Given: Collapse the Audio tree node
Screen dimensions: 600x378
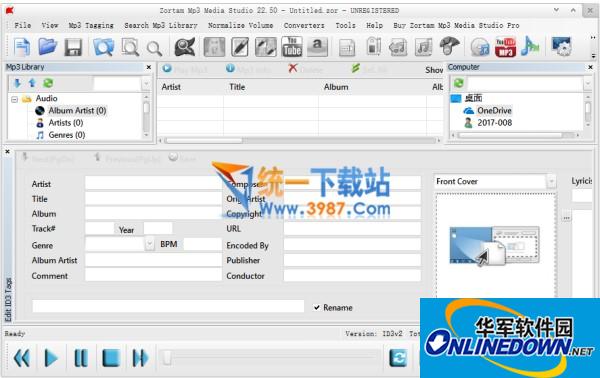Looking at the screenshot, I should tap(15, 99).
